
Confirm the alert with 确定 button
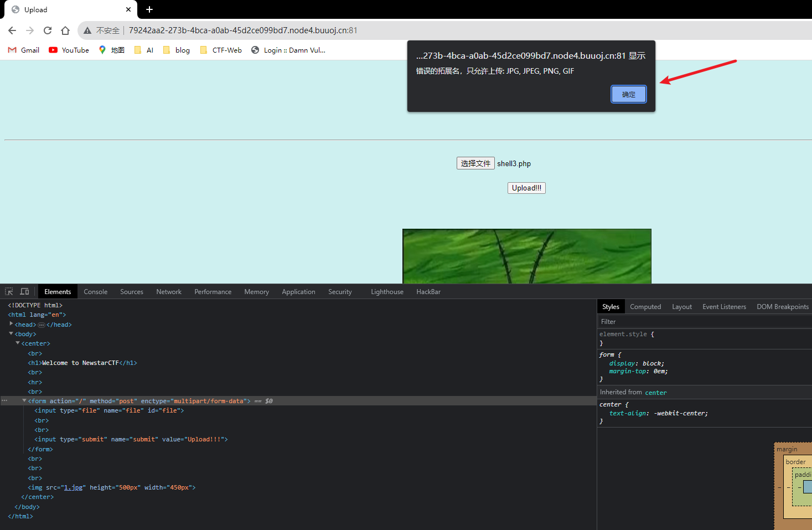(629, 94)
